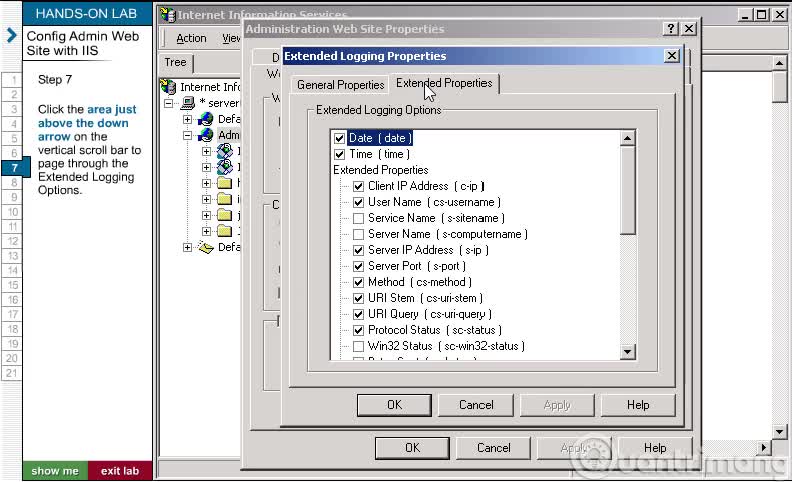Enable Server Name ( s-computername ) logging
This screenshot has height=482, width=792.
[358, 234]
